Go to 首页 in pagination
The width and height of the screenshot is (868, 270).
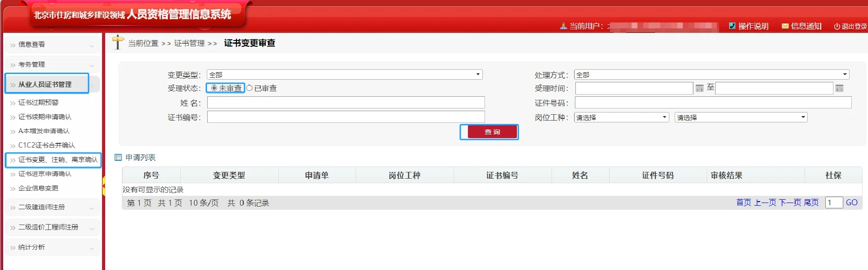pos(743,202)
